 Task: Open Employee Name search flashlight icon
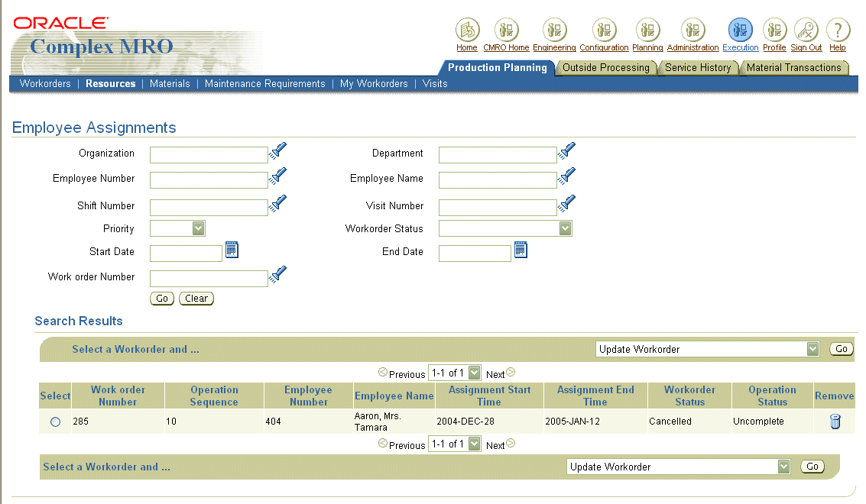click(x=566, y=176)
